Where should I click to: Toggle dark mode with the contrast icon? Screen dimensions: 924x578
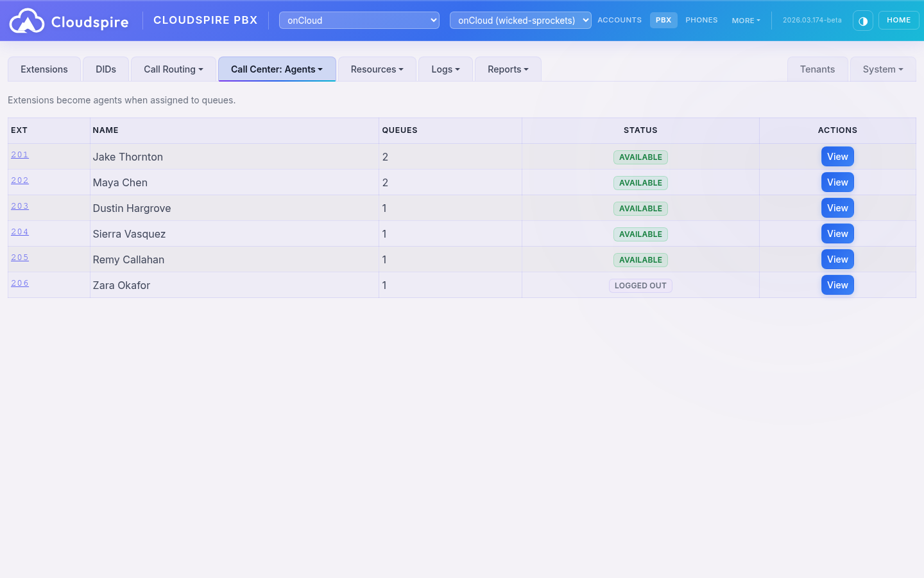click(863, 21)
